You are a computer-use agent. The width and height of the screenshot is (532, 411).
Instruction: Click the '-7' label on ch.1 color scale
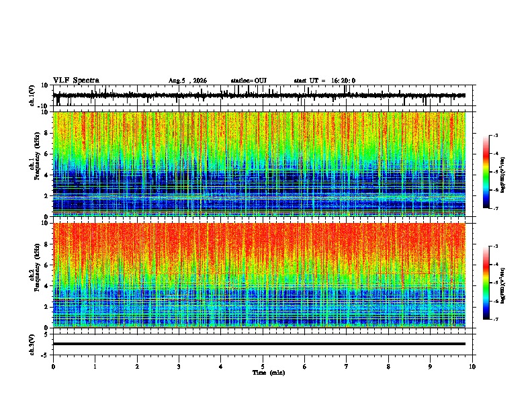(495, 208)
